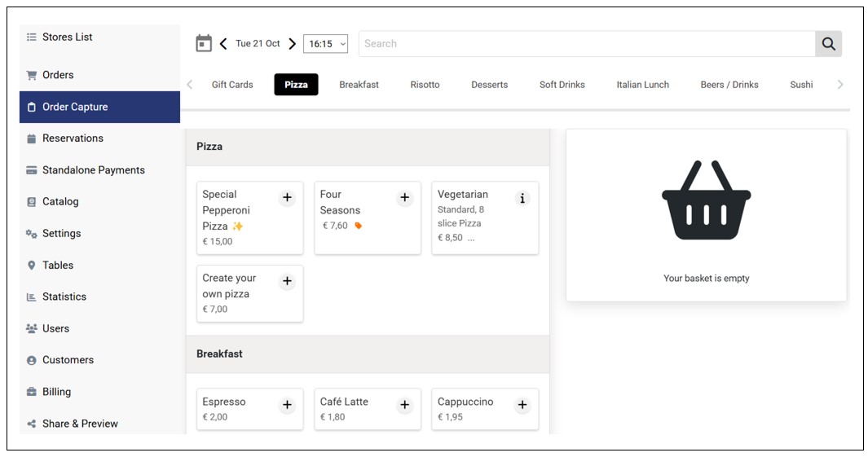The width and height of the screenshot is (868, 457).
Task: Click the magnifying glass search button
Action: (x=828, y=44)
